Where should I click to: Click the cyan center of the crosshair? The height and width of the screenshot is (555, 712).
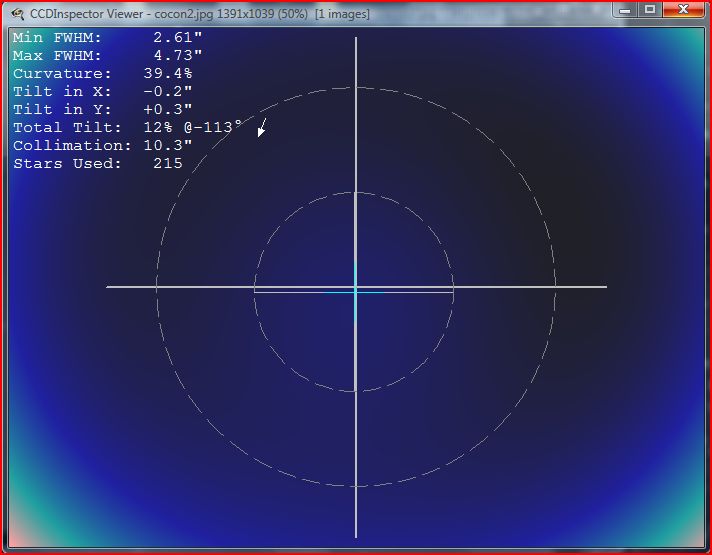click(356, 291)
